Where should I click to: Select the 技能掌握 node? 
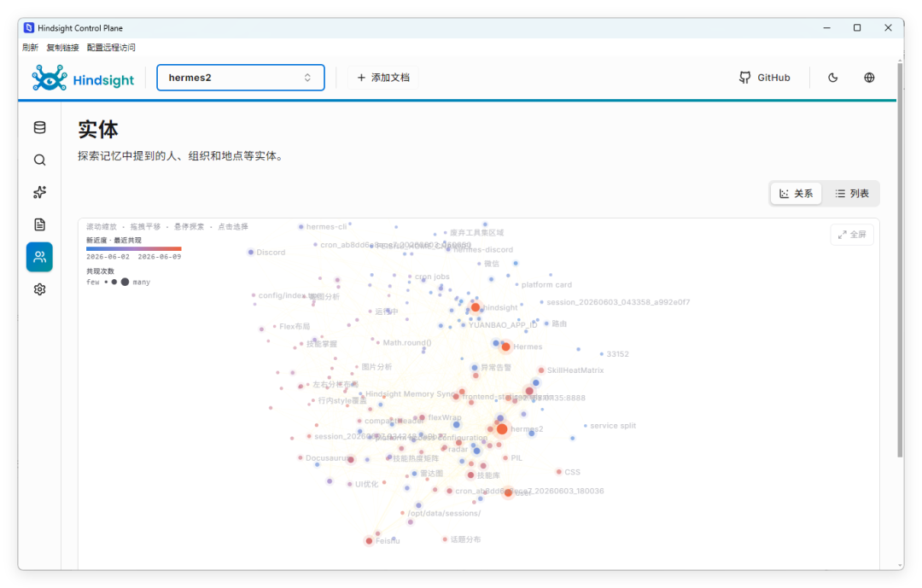tap(301, 344)
